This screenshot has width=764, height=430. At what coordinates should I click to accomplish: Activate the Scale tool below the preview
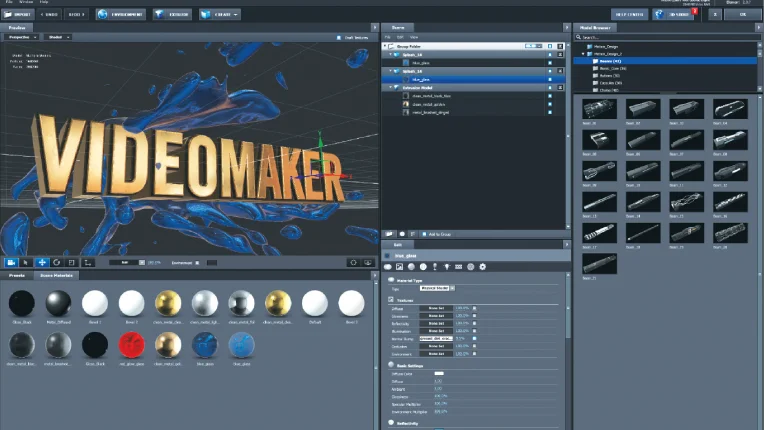tap(72, 262)
